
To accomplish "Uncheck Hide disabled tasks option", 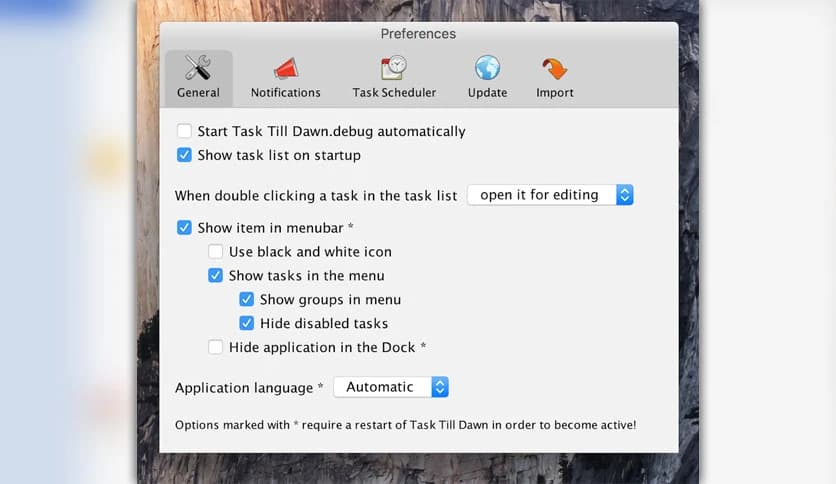I will (247, 323).
